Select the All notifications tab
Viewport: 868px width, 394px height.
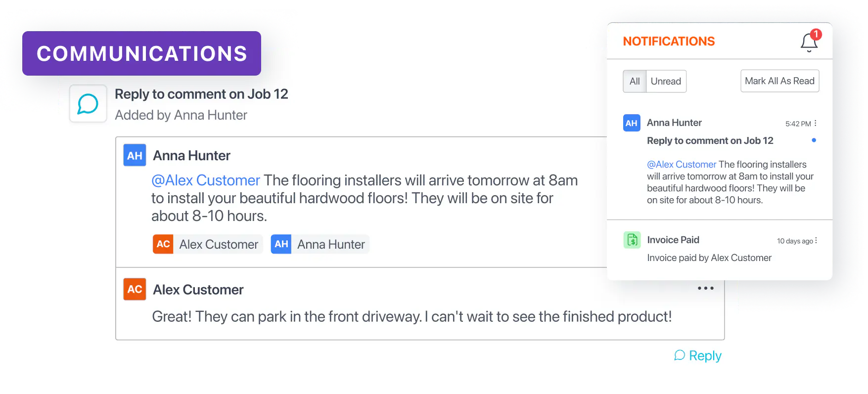[635, 82]
